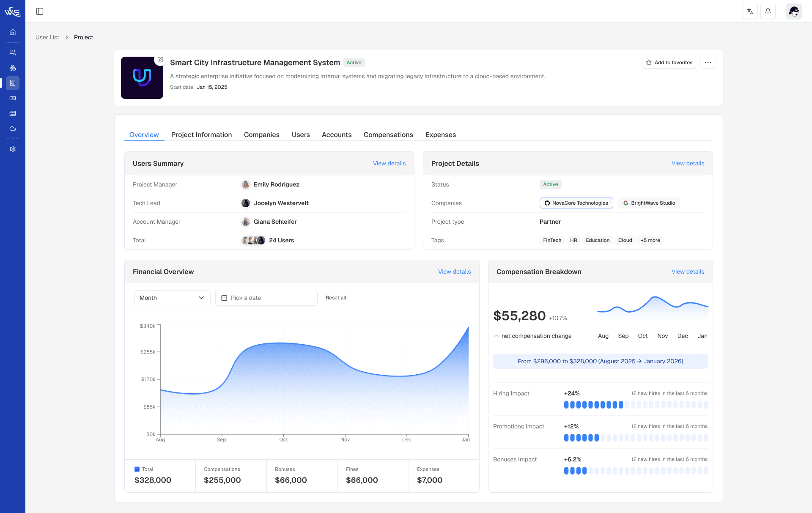Open the cloud icon in sidebar
Screen dimensions: 812x513
(13, 129)
